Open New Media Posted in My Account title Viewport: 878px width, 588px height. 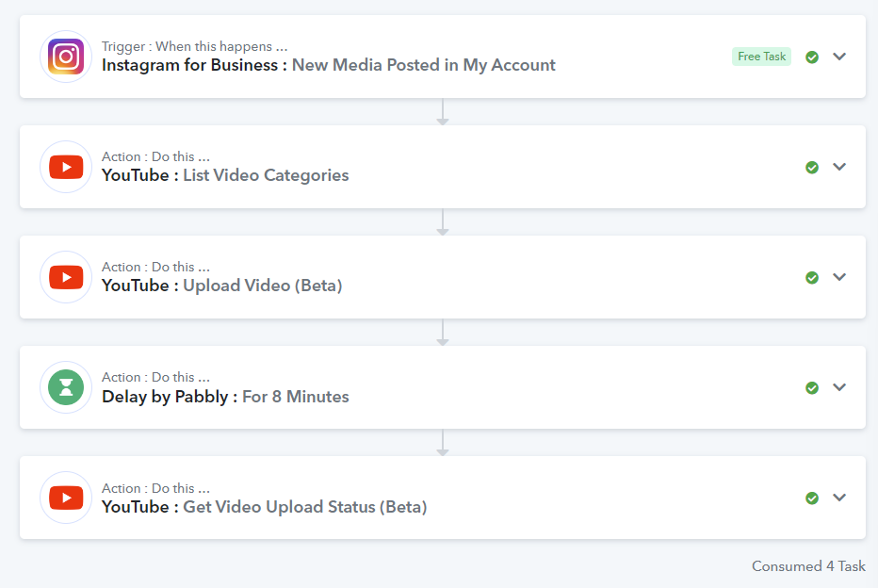tap(423, 66)
